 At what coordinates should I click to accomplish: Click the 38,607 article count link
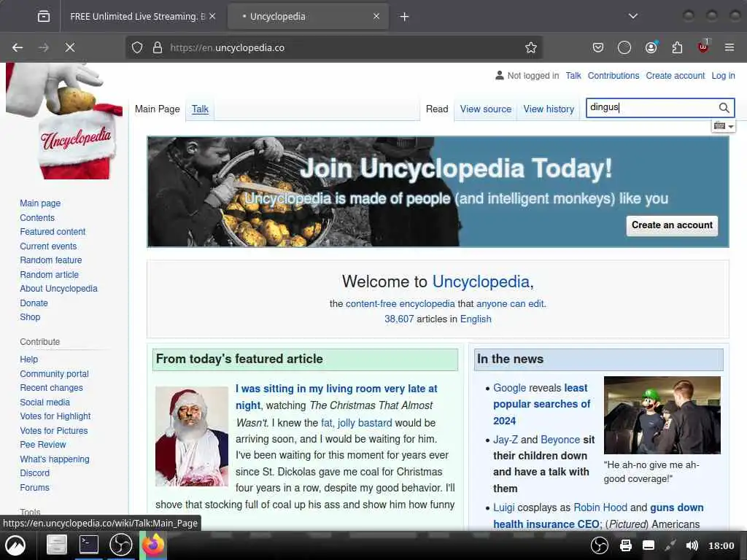click(x=399, y=319)
